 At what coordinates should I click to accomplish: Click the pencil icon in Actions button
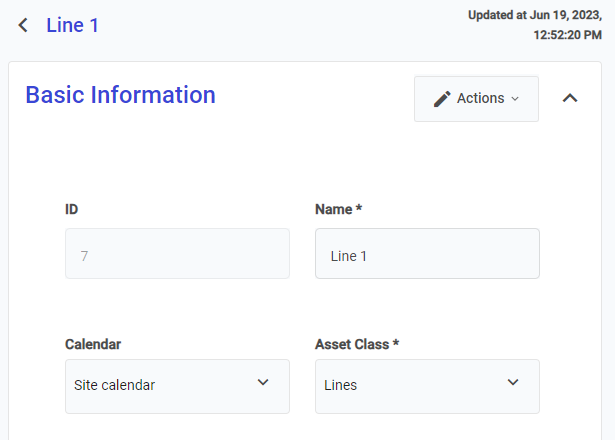[442, 98]
